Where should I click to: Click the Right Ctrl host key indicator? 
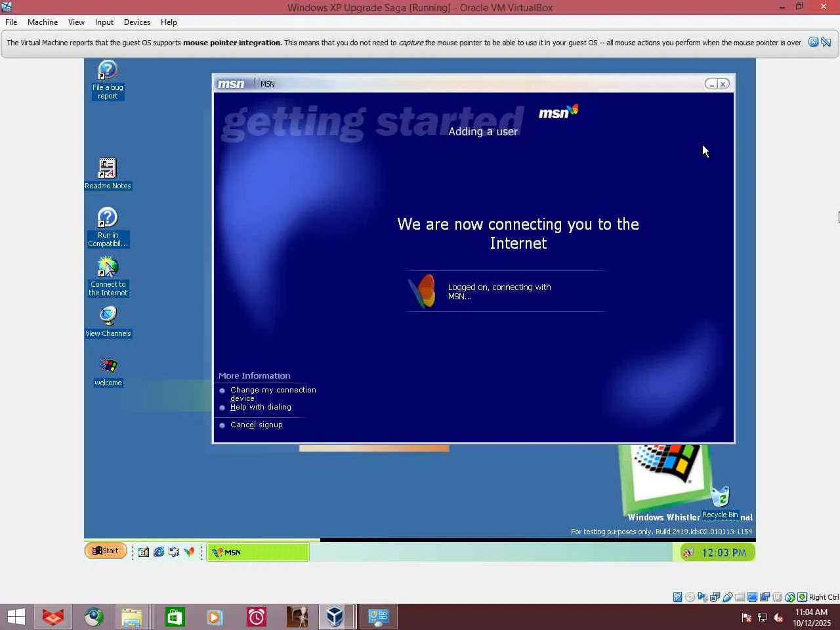pyautogui.click(x=824, y=597)
